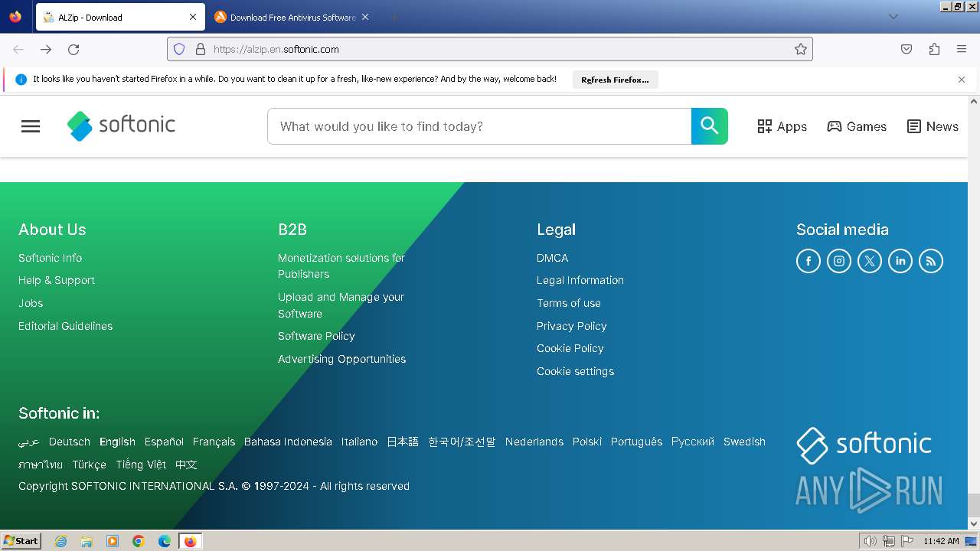Click the page vertical scrollbar thumb

click(x=974, y=505)
